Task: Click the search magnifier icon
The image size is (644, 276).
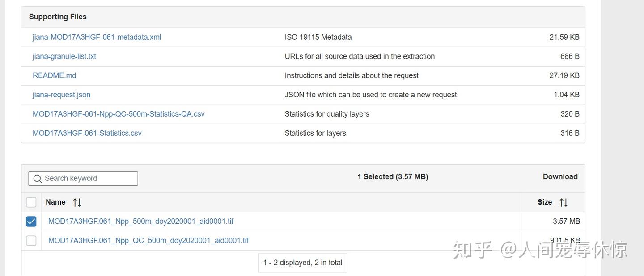Action: (38, 179)
